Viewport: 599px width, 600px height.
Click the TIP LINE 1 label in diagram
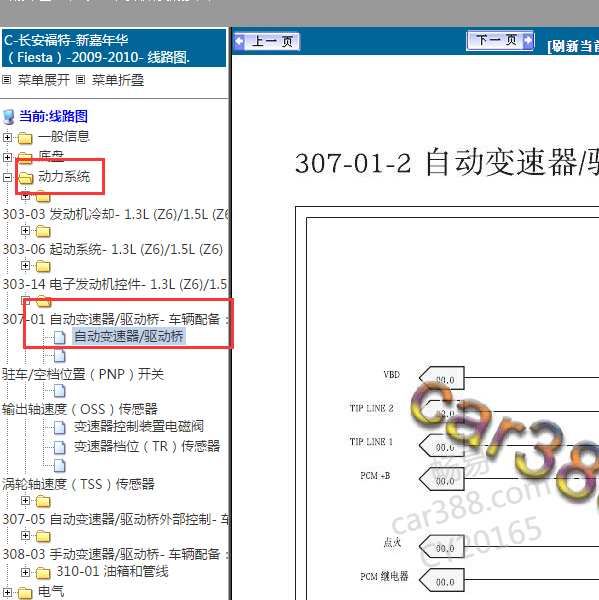click(x=371, y=442)
